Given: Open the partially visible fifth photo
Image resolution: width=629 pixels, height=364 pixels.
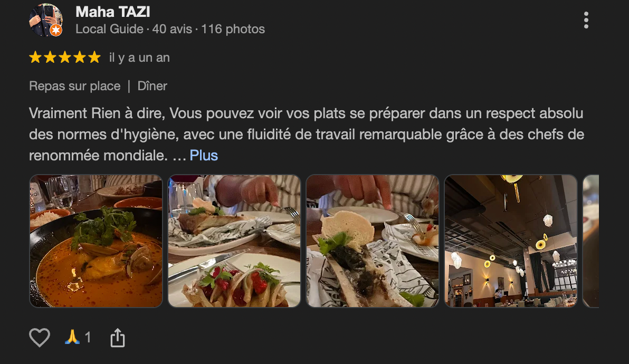Looking at the screenshot, I should 591,241.
